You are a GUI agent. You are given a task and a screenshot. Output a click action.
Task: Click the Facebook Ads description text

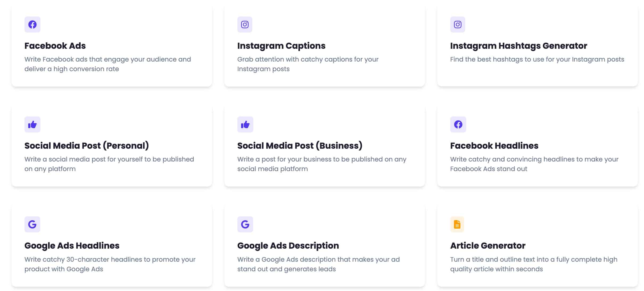(x=108, y=64)
